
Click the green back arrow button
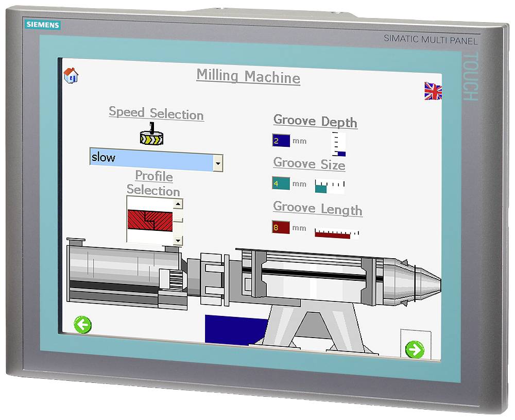[82, 324]
